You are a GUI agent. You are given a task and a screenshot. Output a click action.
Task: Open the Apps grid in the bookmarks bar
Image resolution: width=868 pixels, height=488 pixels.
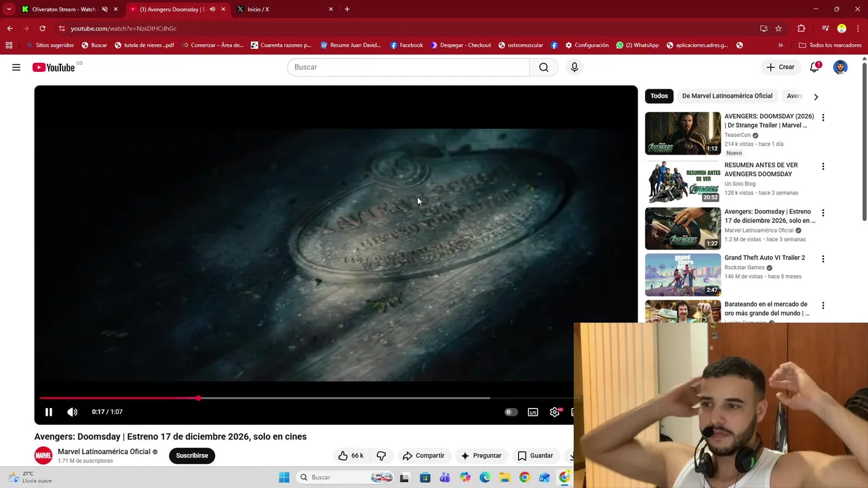pyautogui.click(x=9, y=45)
